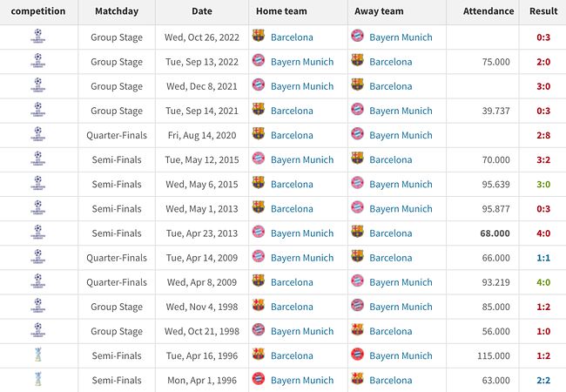
Task: Click away Bayern Munich crest for May 1, 2013
Action: (x=357, y=207)
